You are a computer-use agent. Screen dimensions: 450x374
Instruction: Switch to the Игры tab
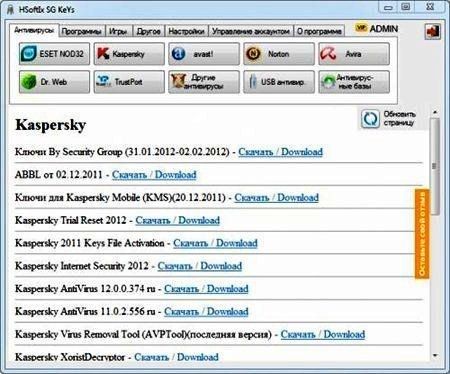tap(119, 31)
